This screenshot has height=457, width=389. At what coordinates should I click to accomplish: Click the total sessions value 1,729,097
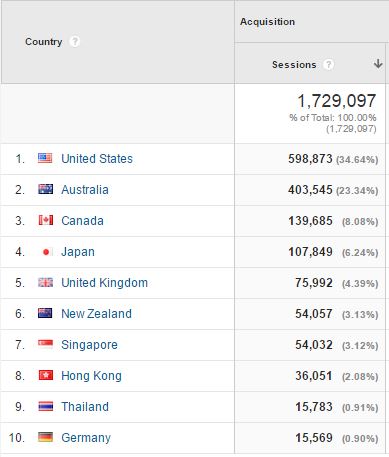tap(336, 101)
